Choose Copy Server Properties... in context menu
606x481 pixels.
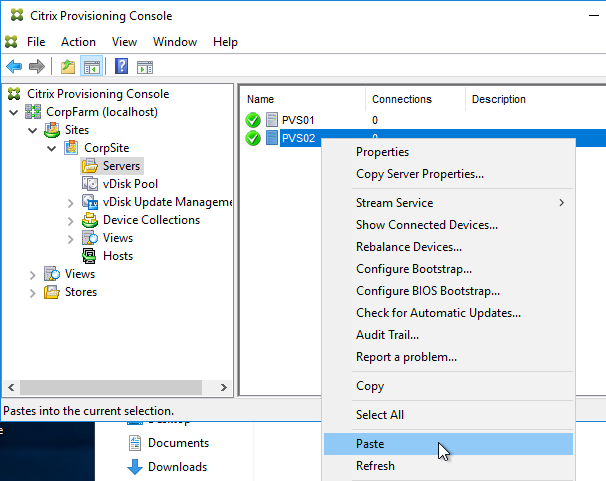coord(448,174)
